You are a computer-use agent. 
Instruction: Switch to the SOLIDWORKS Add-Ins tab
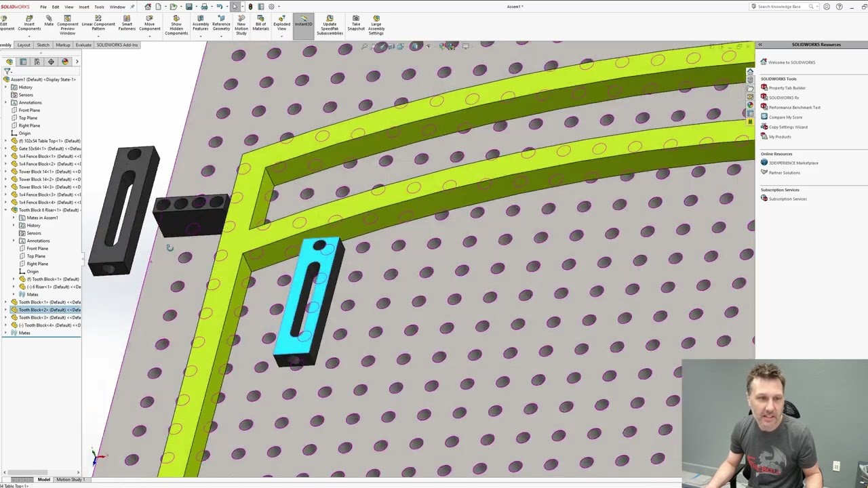tap(117, 45)
